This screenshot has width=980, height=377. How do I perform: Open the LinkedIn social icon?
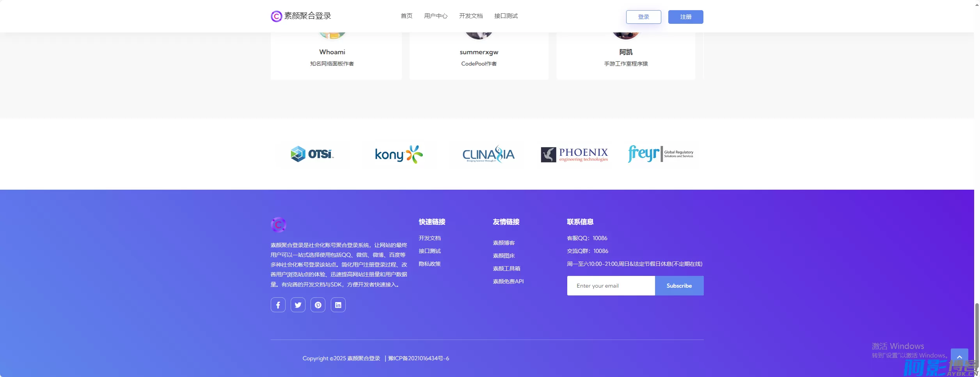click(338, 305)
